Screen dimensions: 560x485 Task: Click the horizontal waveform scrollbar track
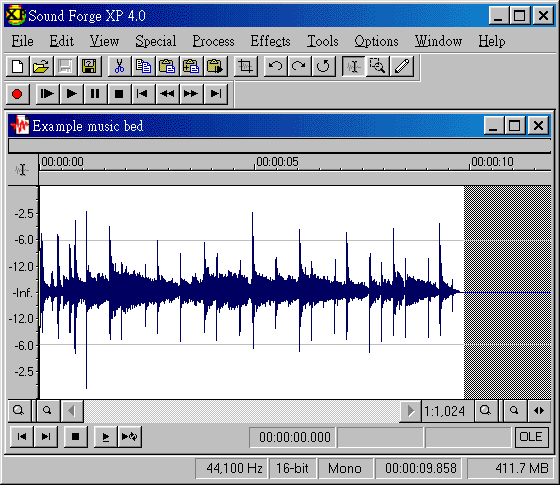241,411
